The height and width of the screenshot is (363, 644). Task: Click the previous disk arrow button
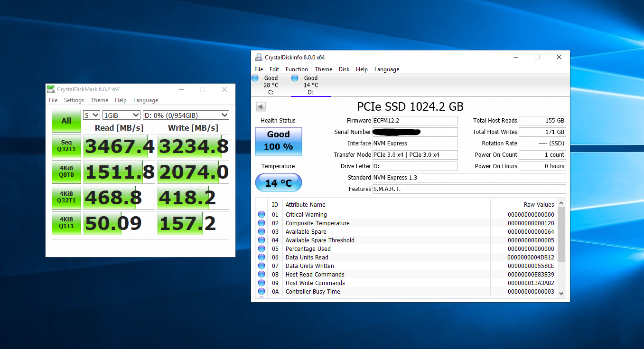pos(261,106)
